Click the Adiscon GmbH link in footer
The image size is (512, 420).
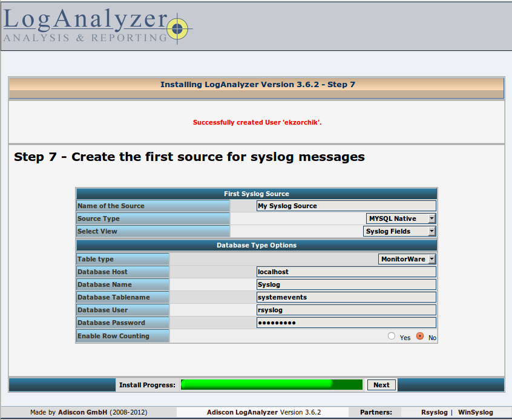[83, 412]
